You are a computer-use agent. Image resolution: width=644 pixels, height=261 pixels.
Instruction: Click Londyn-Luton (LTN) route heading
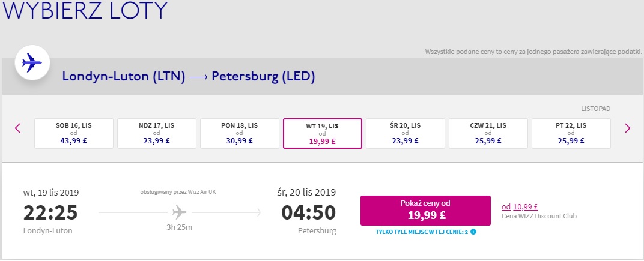click(x=124, y=77)
